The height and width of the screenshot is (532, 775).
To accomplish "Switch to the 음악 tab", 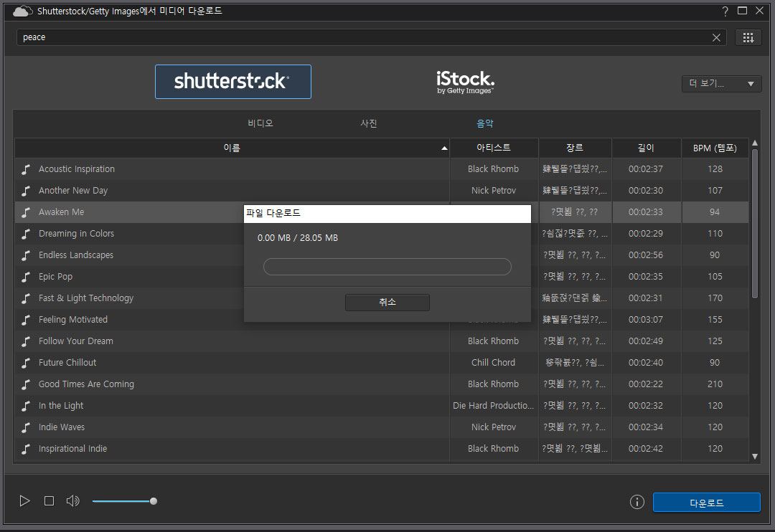I will point(485,123).
